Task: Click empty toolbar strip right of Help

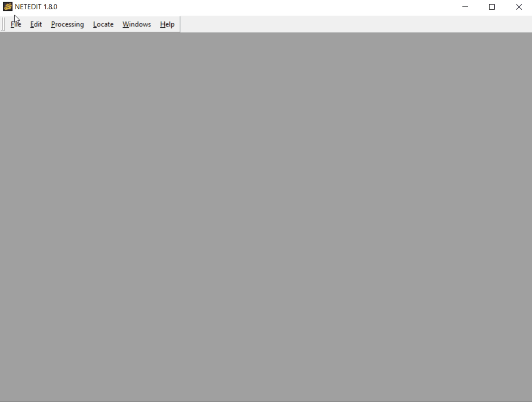Action: pyautogui.click(x=354, y=24)
